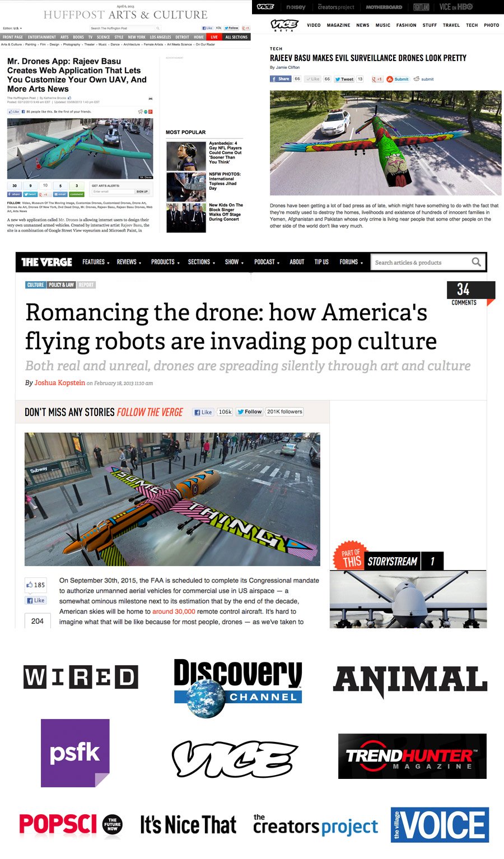Expand the Verge Features dropdown
The height and width of the screenshot is (859, 504).
click(x=96, y=262)
